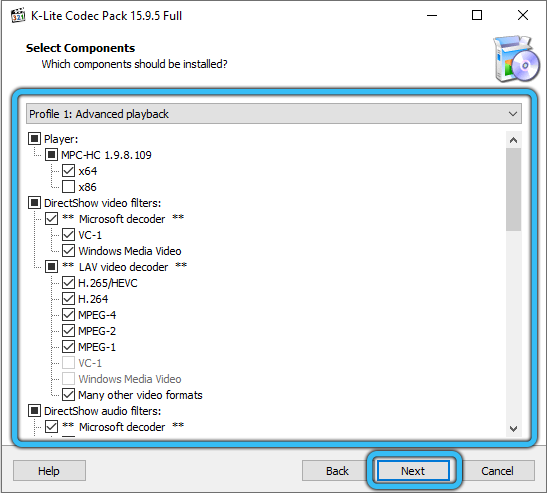Select the Many other video formats item
The image size is (547, 493).
[140, 395]
